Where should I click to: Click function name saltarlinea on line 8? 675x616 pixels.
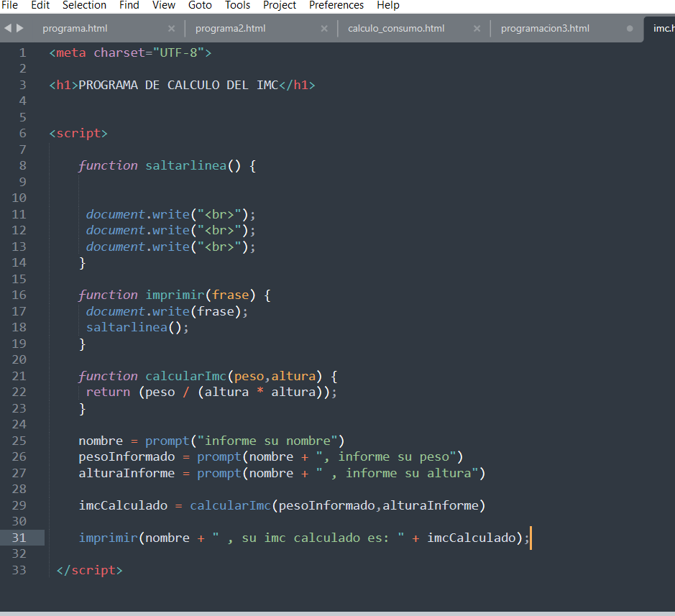point(186,166)
